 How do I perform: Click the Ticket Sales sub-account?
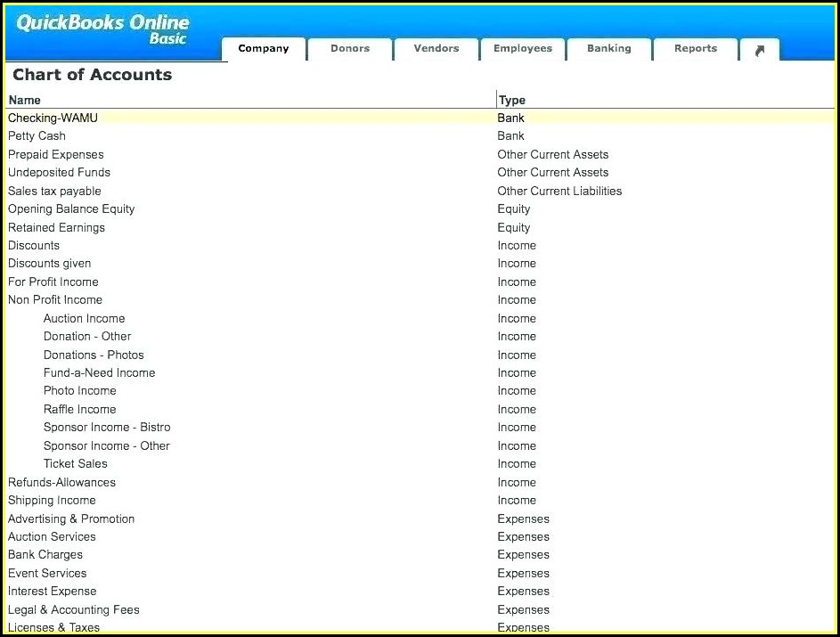[x=76, y=464]
